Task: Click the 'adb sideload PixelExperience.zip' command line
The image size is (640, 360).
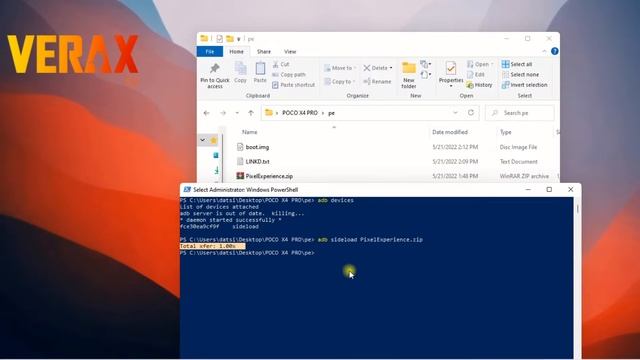Action: tap(370, 240)
